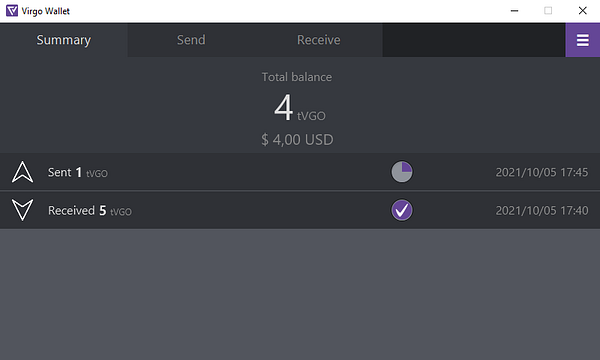Minimize the Virgo Wallet window
Viewport: 600px width, 360px height.
514,11
